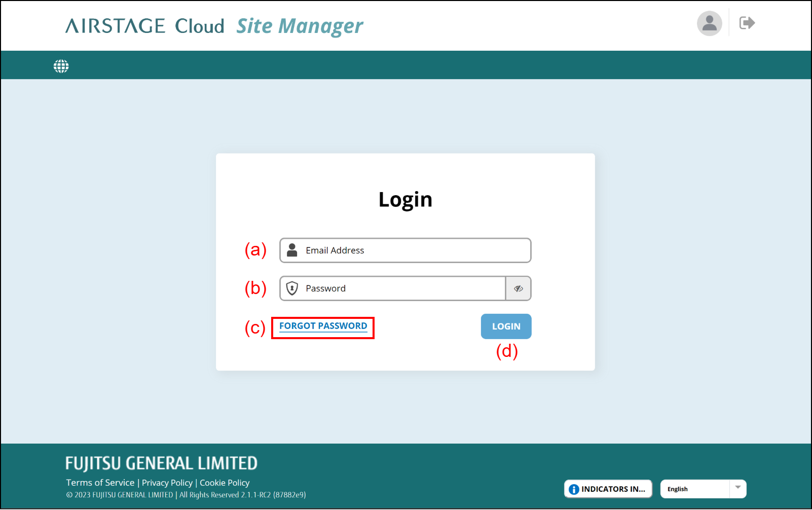Image resolution: width=812 pixels, height=510 pixels.
Task: Expand the language selector arrow
Action: (x=738, y=488)
